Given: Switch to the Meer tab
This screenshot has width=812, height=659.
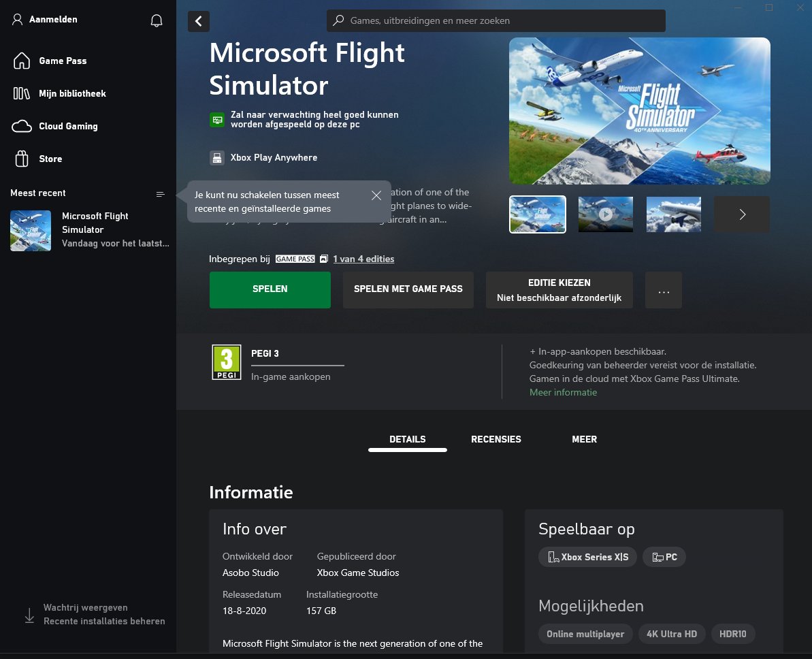Looking at the screenshot, I should tap(584, 439).
